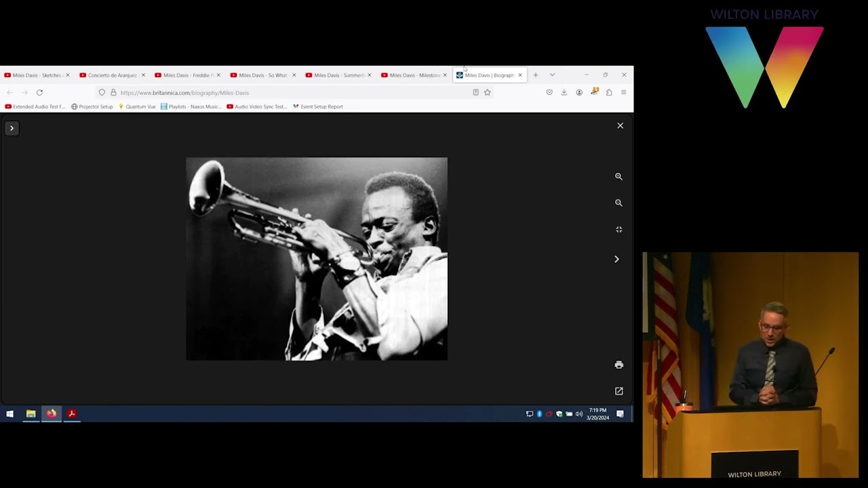Close the image viewer overlay

click(x=620, y=125)
